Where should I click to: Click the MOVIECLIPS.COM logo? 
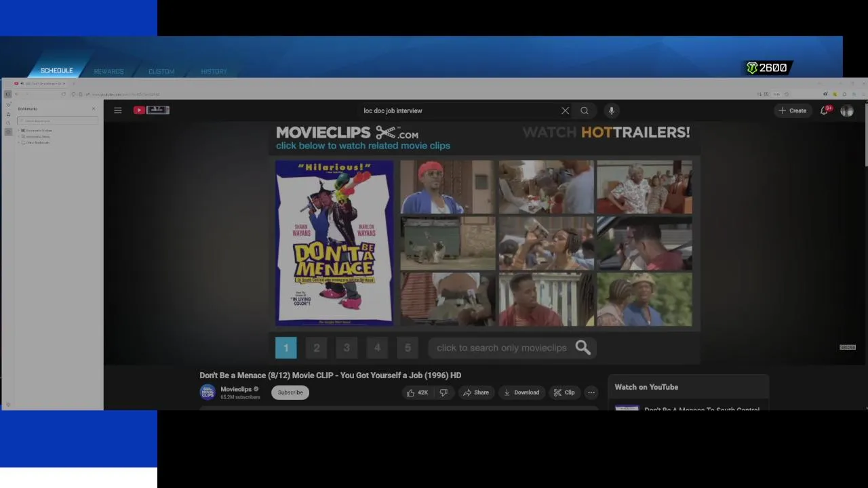point(347,133)
